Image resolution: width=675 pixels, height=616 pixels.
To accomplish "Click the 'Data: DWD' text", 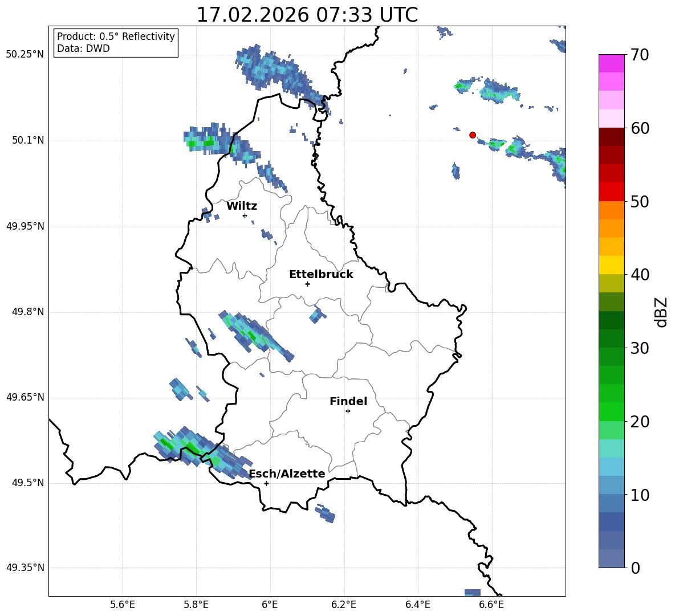I will (83, 48).
